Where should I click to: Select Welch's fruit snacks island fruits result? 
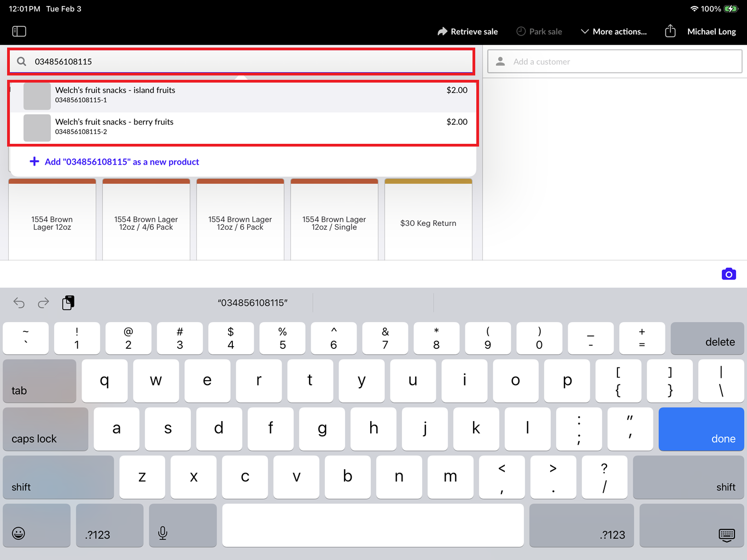pos(243,97)
